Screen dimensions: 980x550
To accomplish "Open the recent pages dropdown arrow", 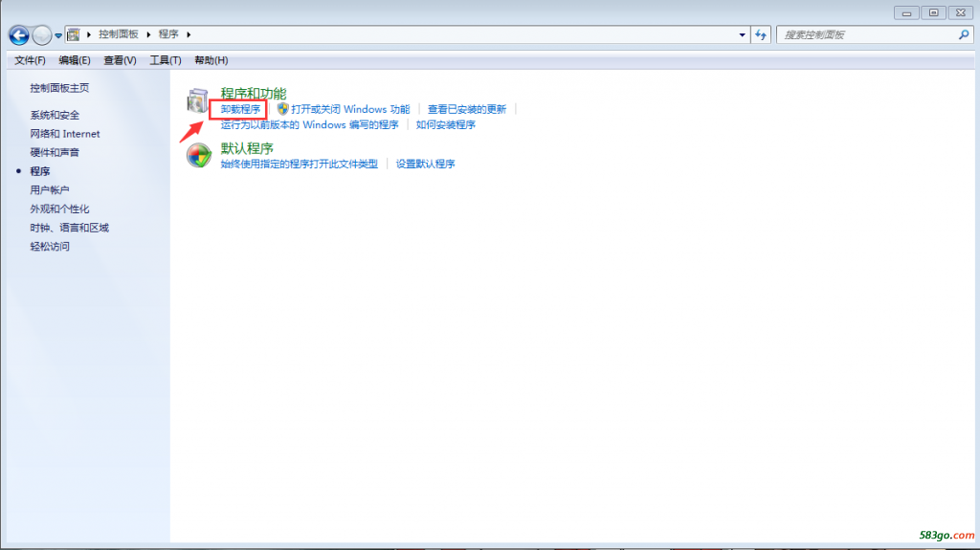I will (58, 35).
